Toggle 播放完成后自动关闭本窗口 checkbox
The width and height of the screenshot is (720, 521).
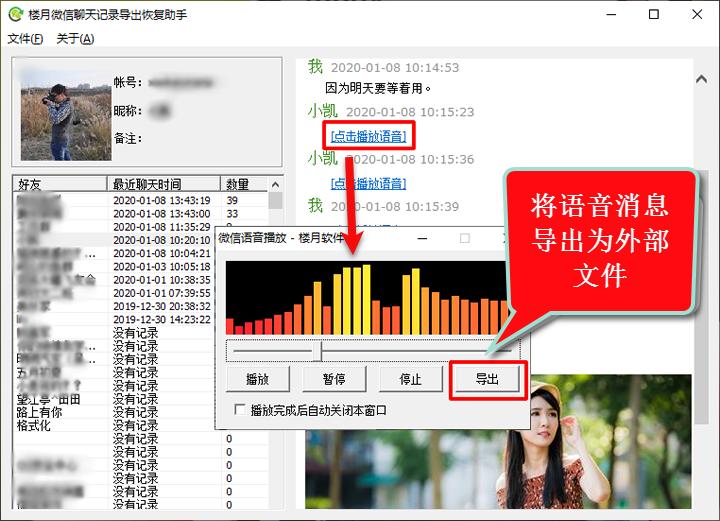240,409
